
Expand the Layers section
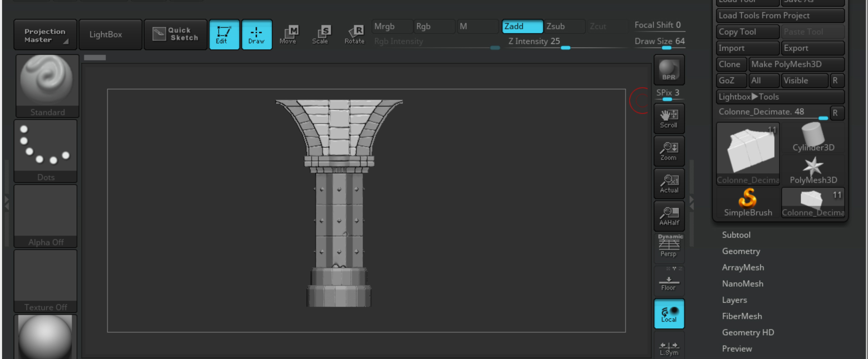tap(734, 300)
